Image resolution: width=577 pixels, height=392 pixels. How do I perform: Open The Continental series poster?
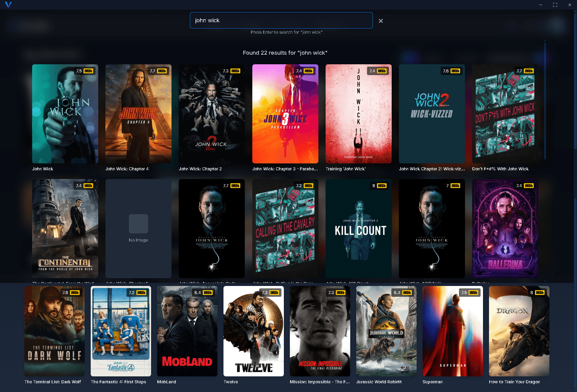(x=65, y=229)
